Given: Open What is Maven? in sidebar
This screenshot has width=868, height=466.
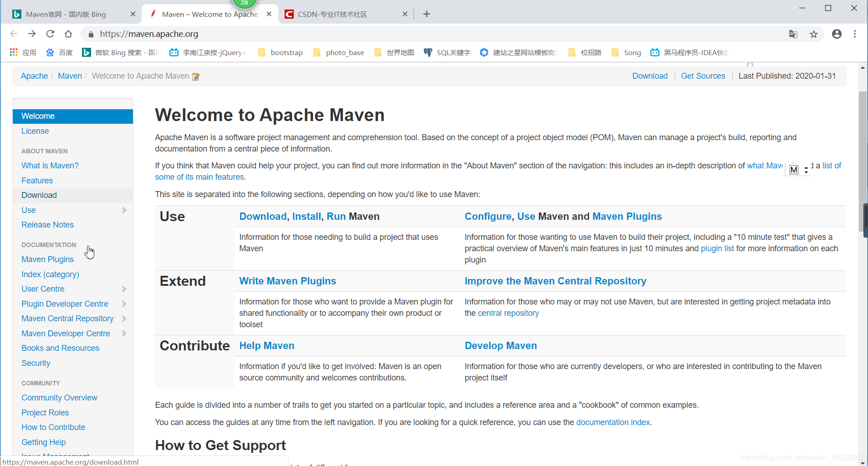Looking at the screenshot, I should coord(50,166).
